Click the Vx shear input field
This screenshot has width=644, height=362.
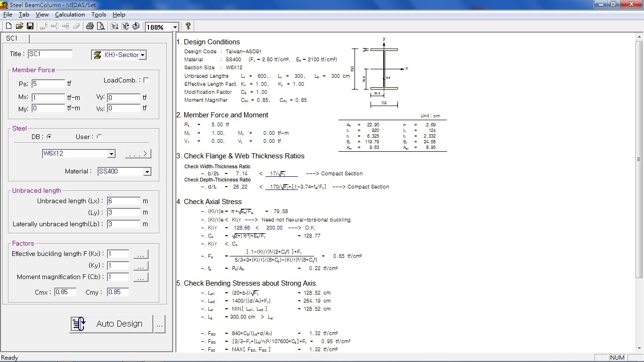pyautogui.click(x=124, y=108)
